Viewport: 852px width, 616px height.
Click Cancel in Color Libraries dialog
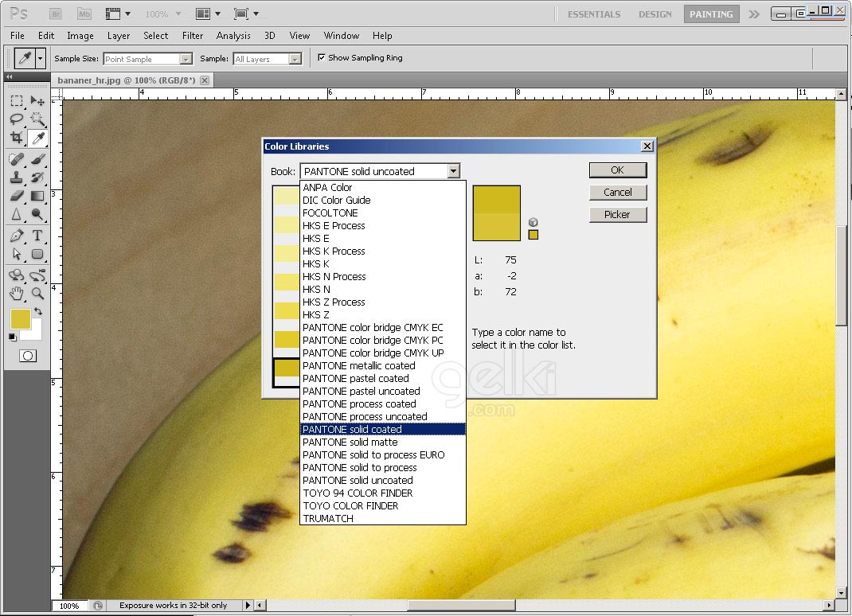[618, 193]
